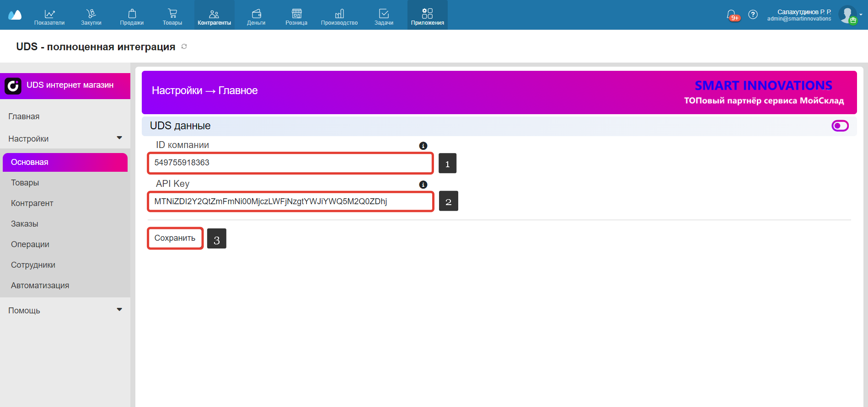Open the Товары cart icon in top bar
Screen dimensions: 868x407
[x=172, y=14]
